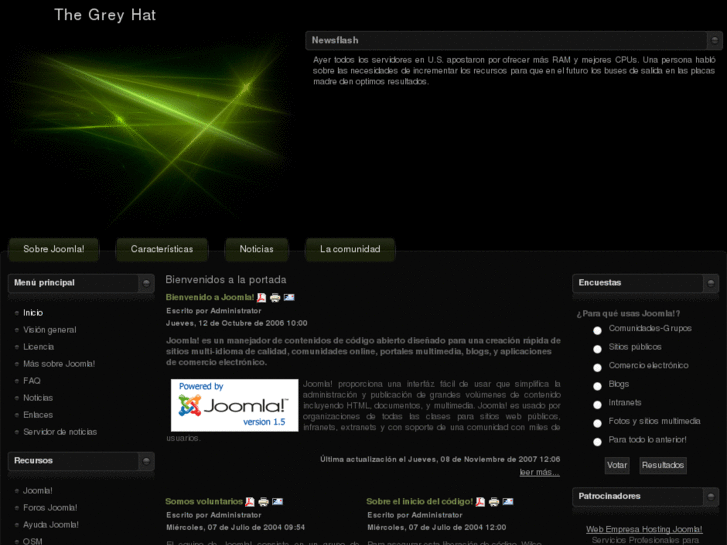Select the Intranets poll option
The image size is (727, 545).
coord(597,404)
